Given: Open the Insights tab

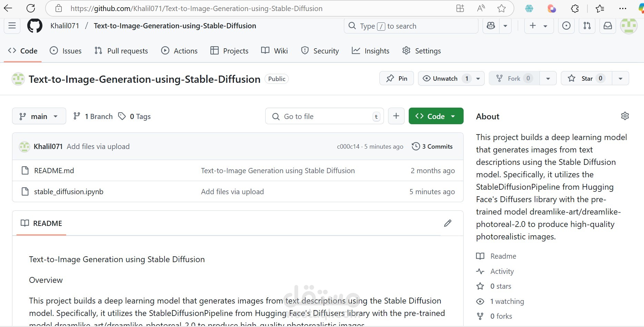Looking at the screenshot, I should coord(370,51).
